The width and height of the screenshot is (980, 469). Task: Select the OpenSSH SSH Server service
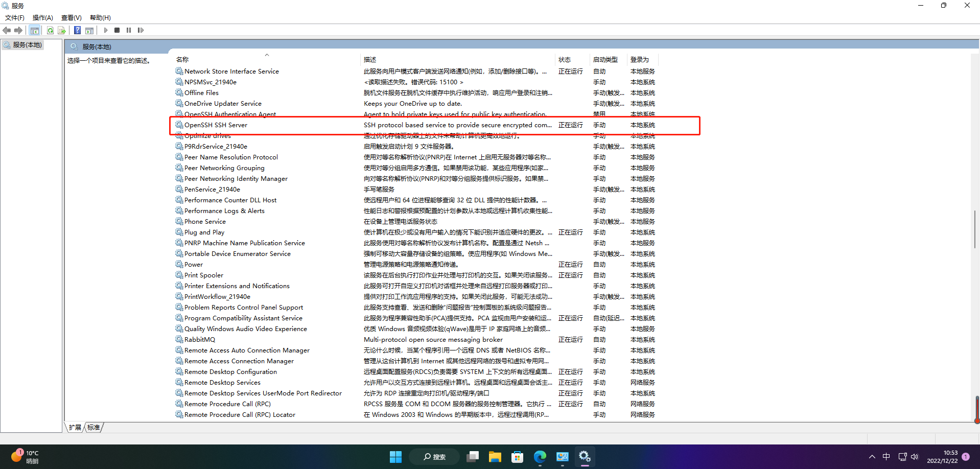pos(415,125)
